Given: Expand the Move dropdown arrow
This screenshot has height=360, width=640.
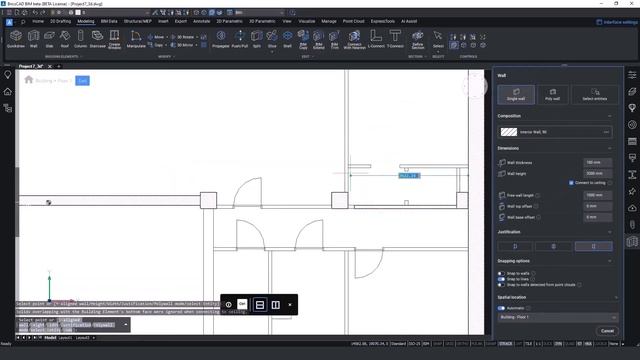Looking at the screenshot, I should coord(167,37).
